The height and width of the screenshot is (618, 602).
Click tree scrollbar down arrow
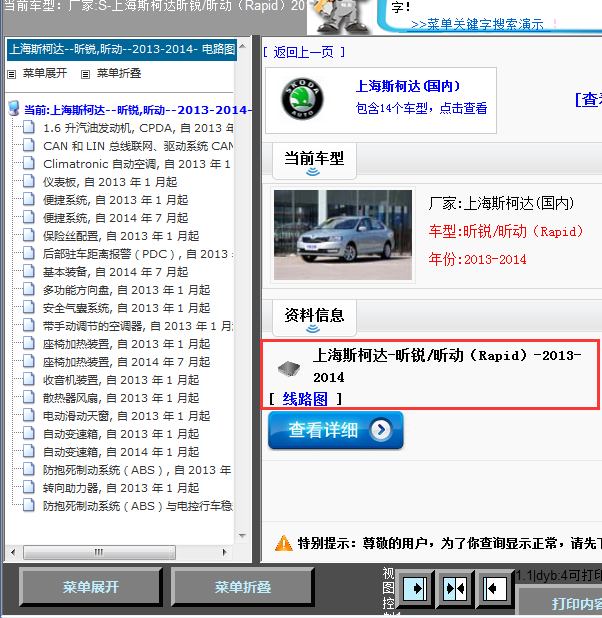242,536
